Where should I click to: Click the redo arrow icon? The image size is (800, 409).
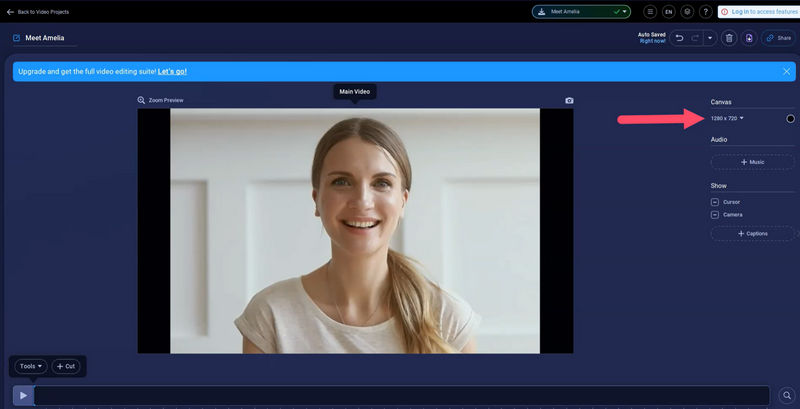coord(695,38)
